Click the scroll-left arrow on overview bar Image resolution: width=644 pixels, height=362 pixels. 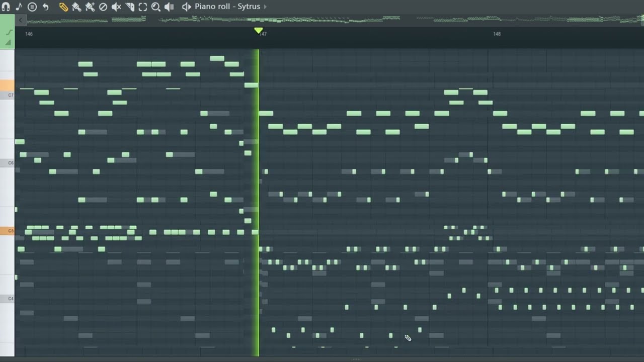coord(20,20)
